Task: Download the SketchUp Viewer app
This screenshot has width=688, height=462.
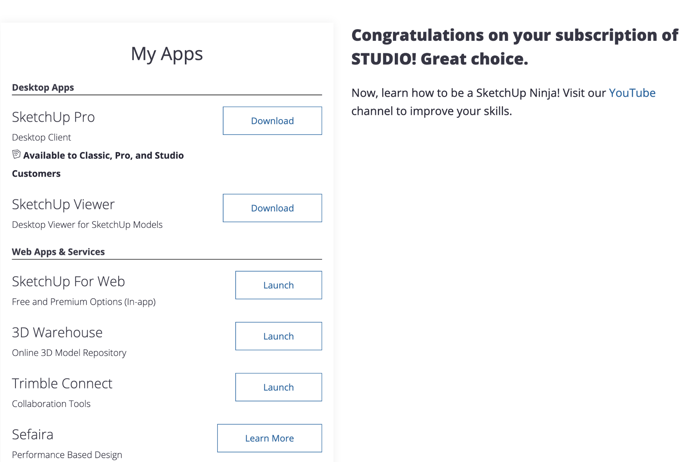Action: pos(272,208)
